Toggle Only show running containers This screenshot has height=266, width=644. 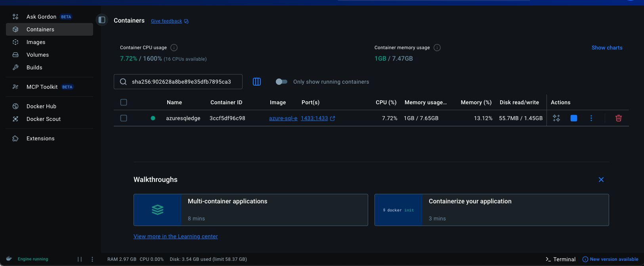tap(281, 82)
